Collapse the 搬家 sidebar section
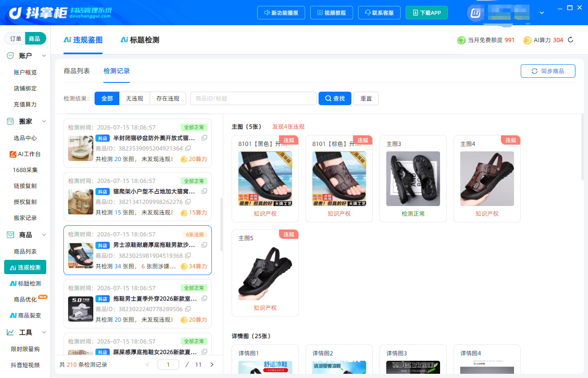Viewport: 588px width, 378px height. 44,121
